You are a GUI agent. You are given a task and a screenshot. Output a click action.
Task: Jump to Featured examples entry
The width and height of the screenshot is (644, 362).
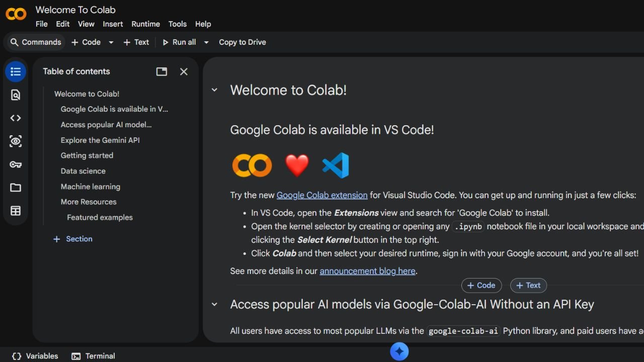(100, 217)
